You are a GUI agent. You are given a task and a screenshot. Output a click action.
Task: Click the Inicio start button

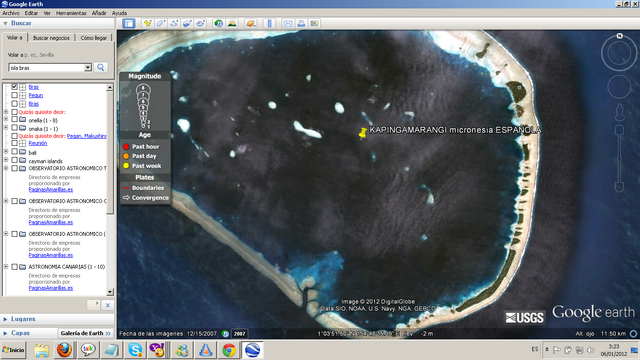(x=13, y=350)
